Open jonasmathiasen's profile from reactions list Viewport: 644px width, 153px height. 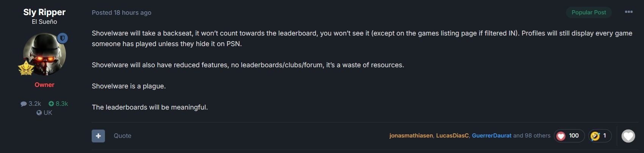click(411, 136)
